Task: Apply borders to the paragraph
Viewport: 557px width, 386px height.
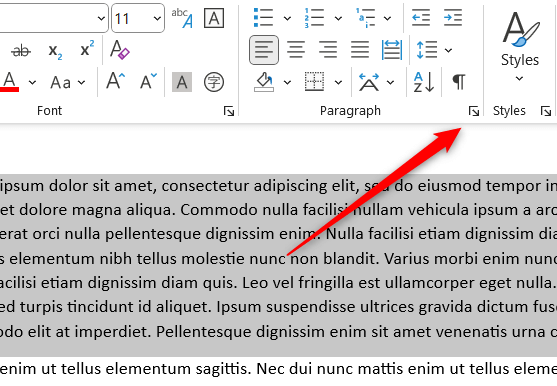Action: (x=314, y=82)
